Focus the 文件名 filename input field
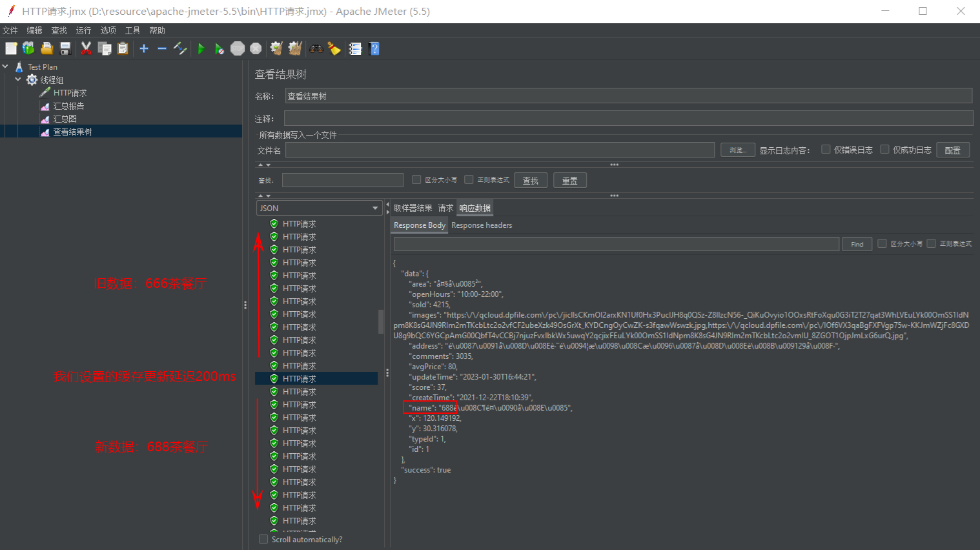This screenshot has height=550, width=980. click(x=500, y=150)
